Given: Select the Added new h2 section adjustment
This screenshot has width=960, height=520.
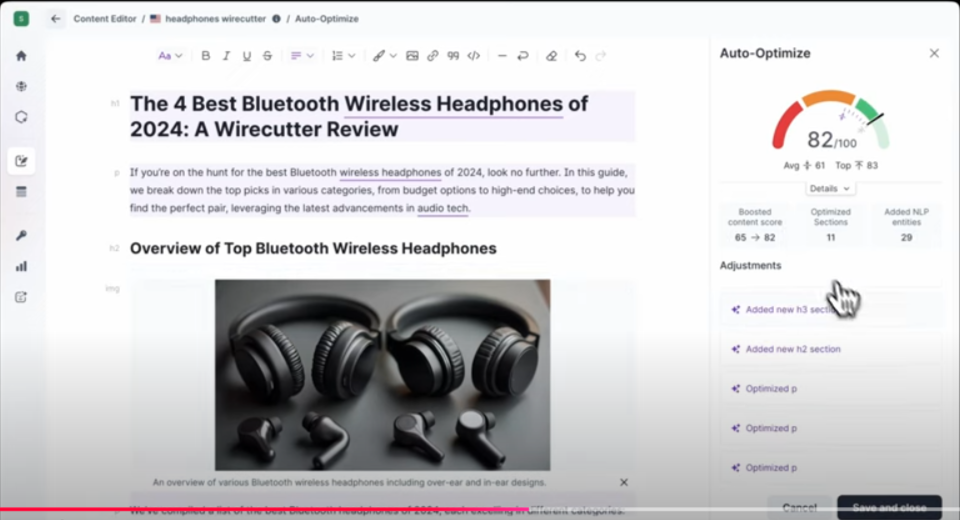Looking at the screenshot, I should (x=830, y=349).
